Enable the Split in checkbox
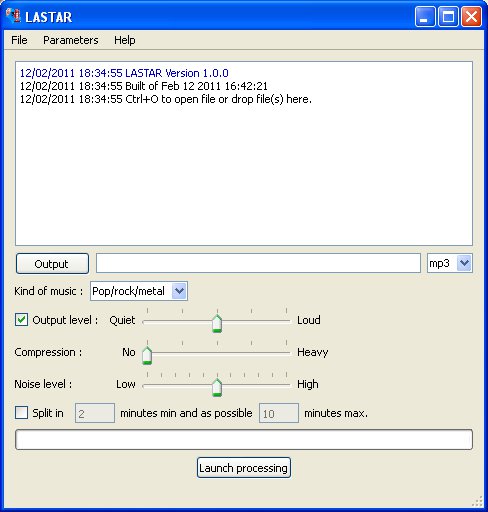The image size is (488, 512). point(21,413)
